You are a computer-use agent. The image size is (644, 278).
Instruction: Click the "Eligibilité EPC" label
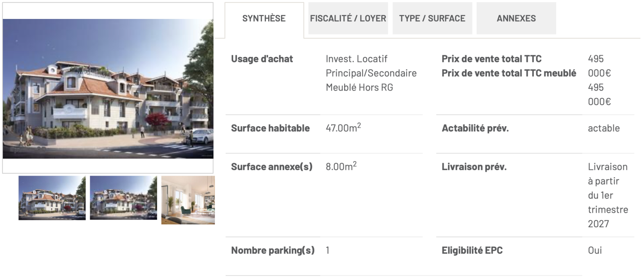click(x=472, y=250)
